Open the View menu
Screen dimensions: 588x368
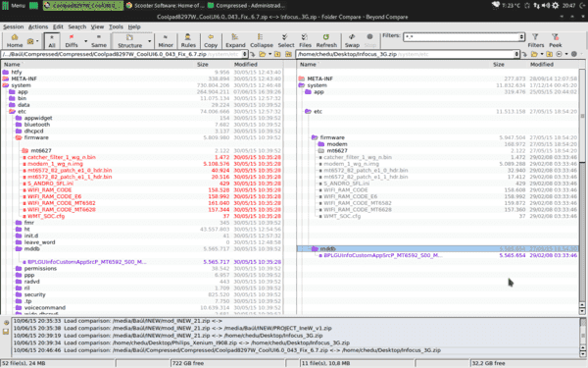(x=97, y=27)
